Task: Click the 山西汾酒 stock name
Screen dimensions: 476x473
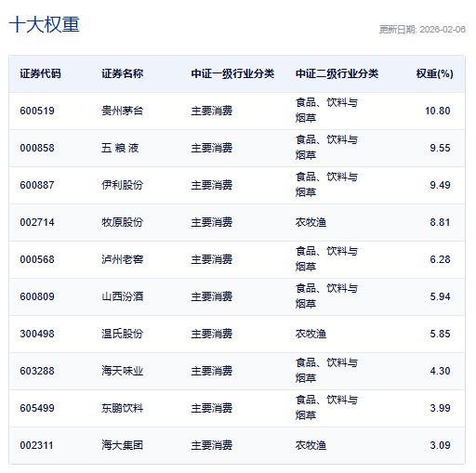Action: click(x=123, y=296)
